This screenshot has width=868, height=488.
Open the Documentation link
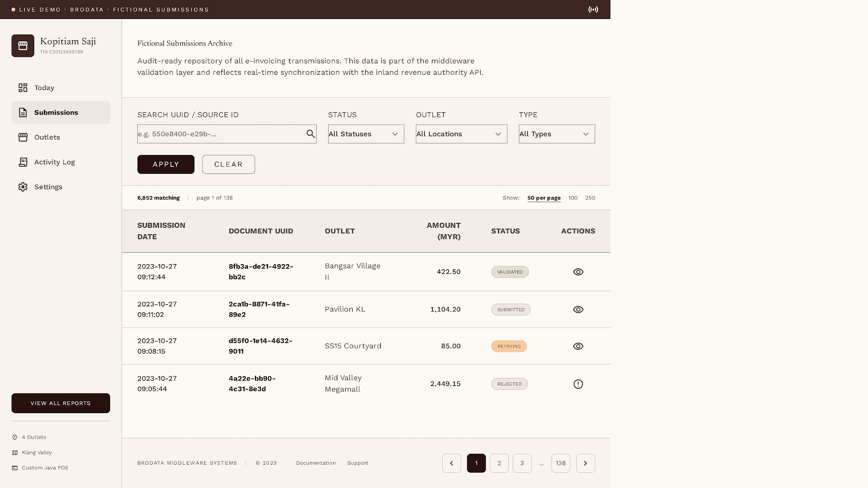316,463
